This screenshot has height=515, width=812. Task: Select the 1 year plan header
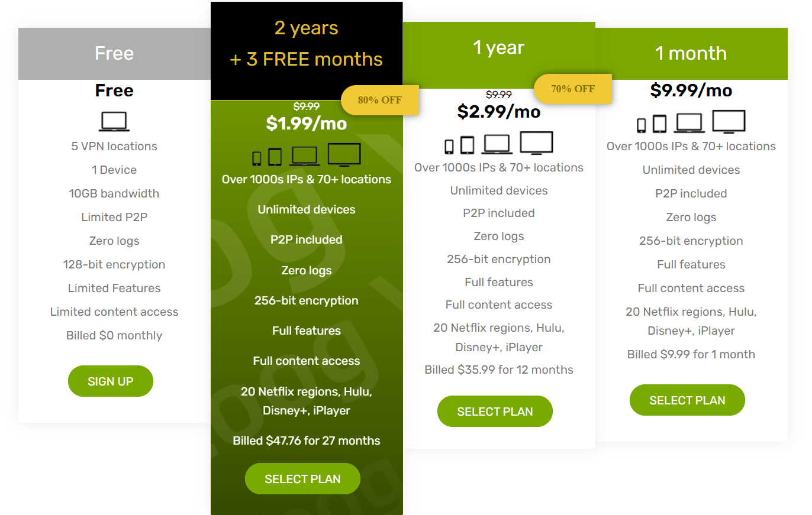(499, 48)
